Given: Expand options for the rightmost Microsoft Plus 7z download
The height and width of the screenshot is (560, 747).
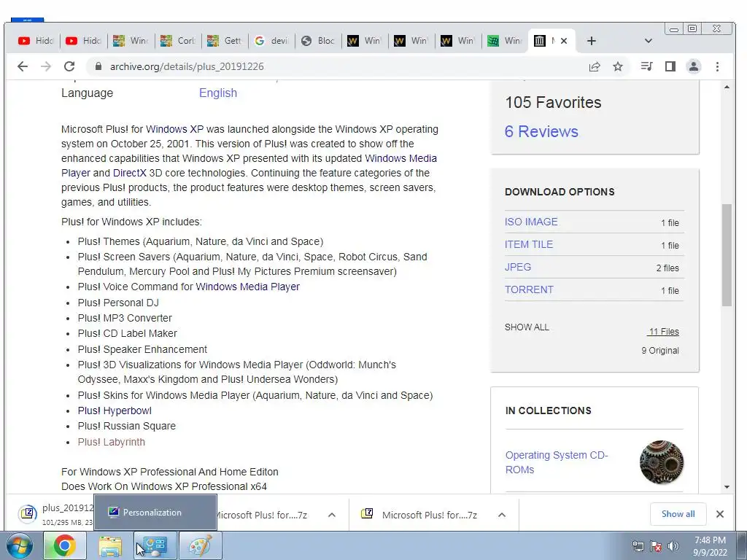Looking at the screenshot, I should pos(502,515).
